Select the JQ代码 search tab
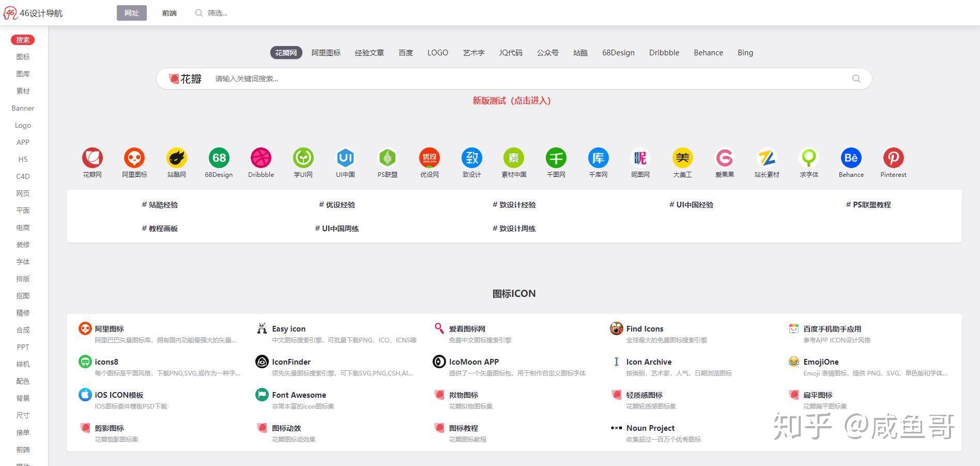The image size is (980, 466). pos(511,53)
